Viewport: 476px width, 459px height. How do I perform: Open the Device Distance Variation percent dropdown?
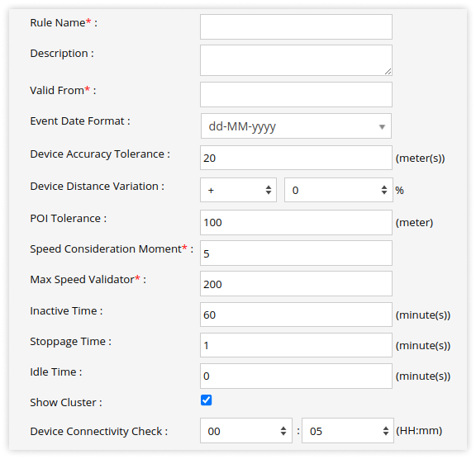[x=339, y=190]
